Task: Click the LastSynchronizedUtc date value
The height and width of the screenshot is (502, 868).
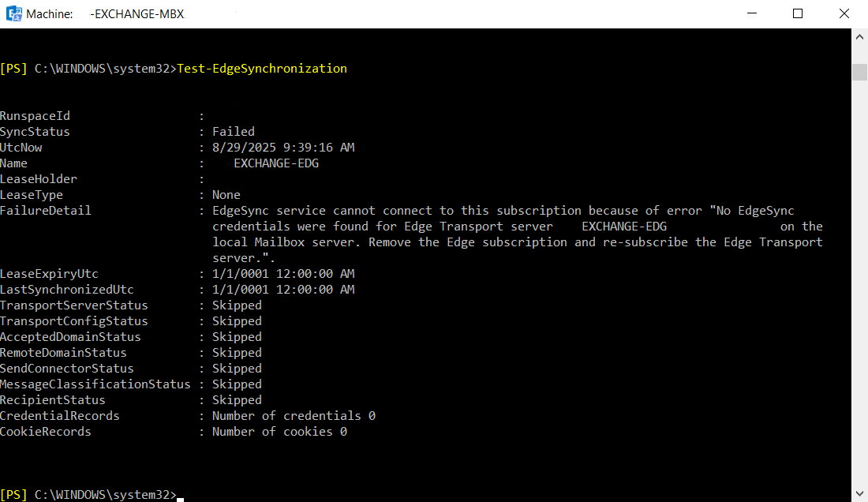Action: 283,290
